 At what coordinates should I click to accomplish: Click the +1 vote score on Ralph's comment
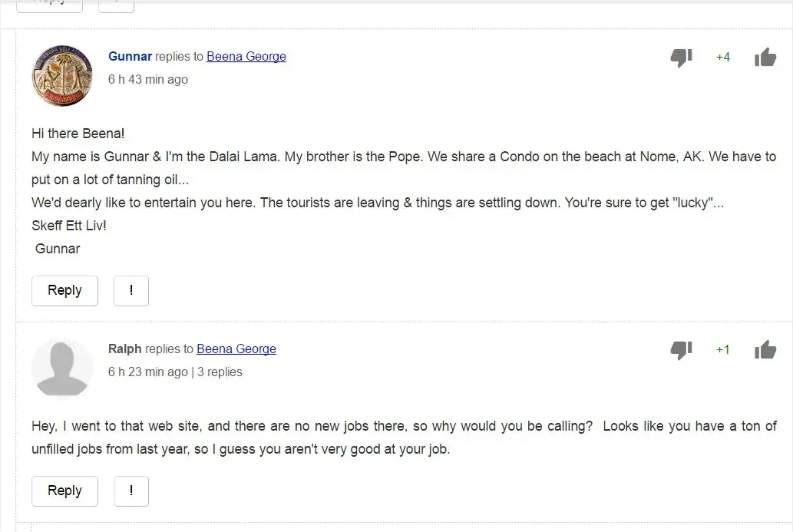click(722, 350)
